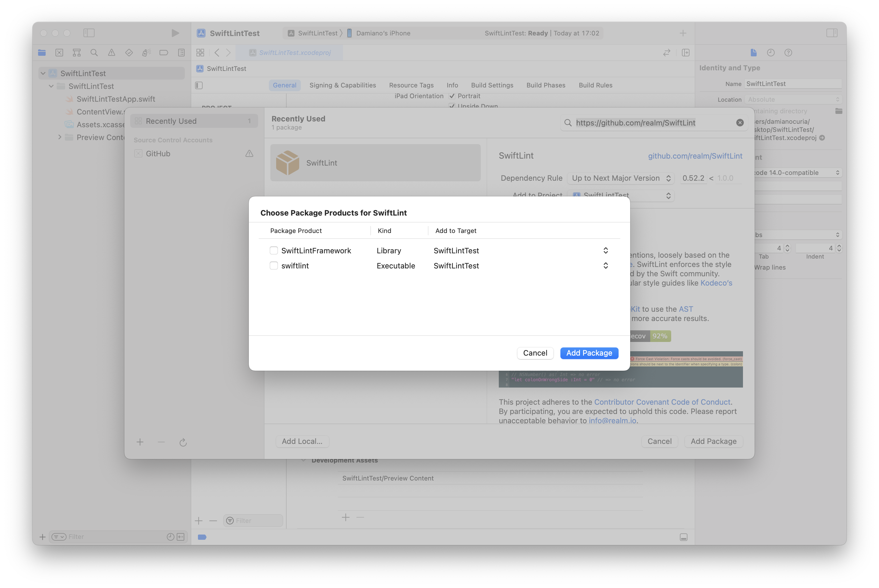Screen dimensions: 879x588
Task: Click the info@realm.io email link
Action: click(612, 420)
